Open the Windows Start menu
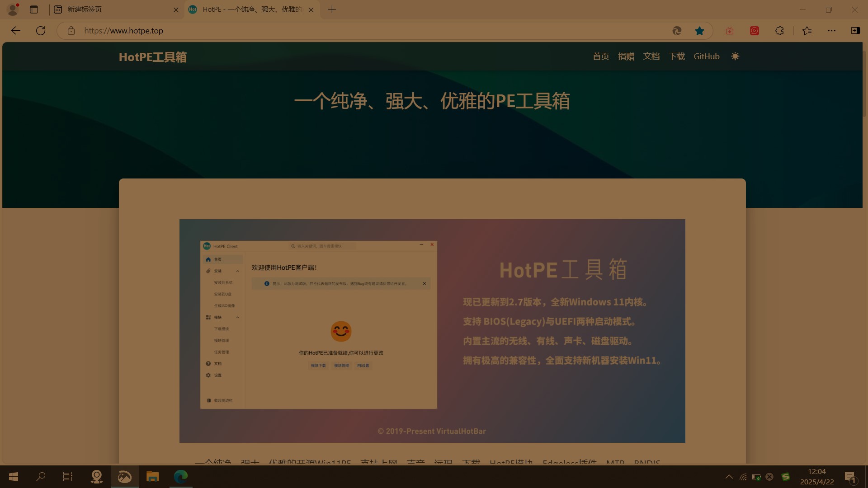This screenshot has height=488, width=868. 14,477
